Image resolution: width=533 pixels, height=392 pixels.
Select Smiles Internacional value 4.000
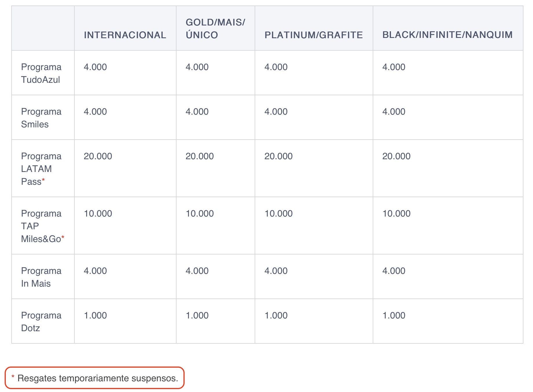(95, 112)
